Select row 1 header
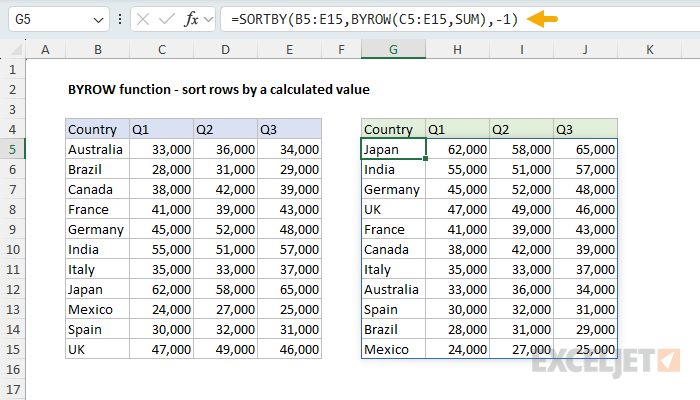This screenshot has height=400, width=700. point(12,70)
